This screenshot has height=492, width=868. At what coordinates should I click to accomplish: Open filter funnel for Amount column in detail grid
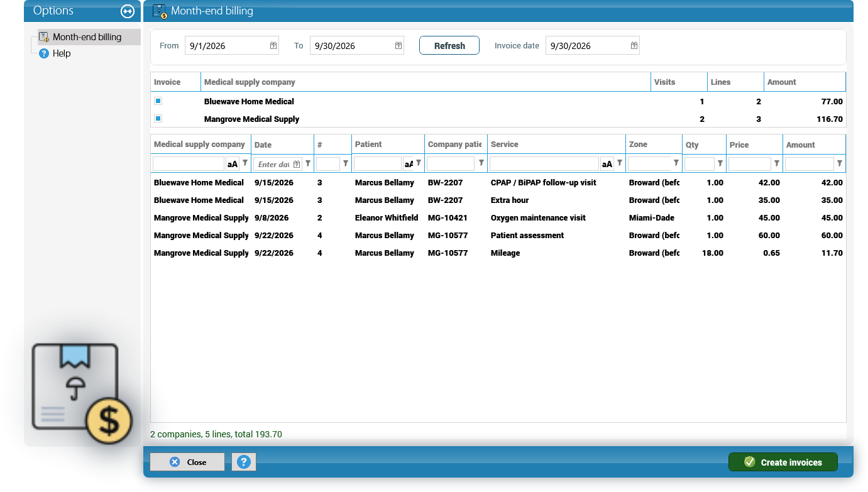click(x=840, y=163)
